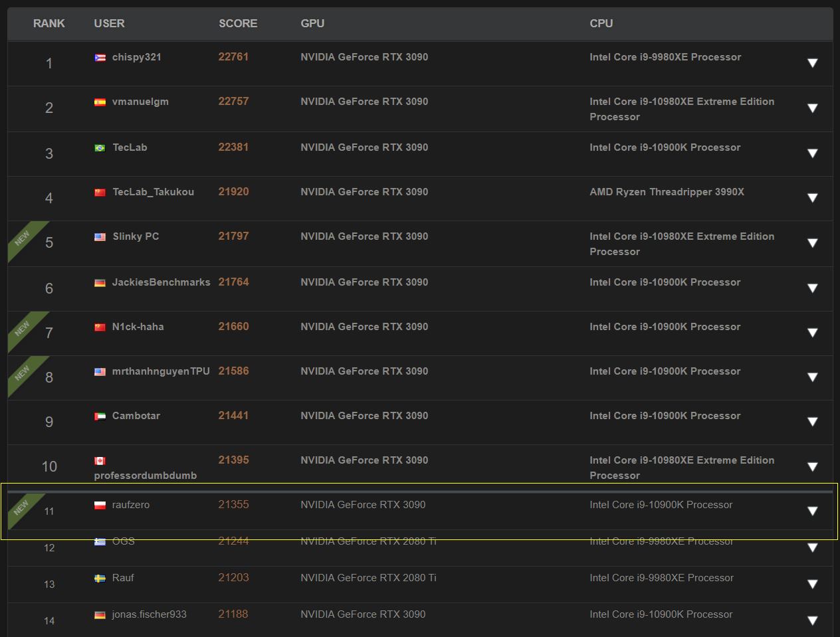840x637 pixels.
Task: Open the raufzero user link
Action: pyautogui.click(x=131, y=505)
